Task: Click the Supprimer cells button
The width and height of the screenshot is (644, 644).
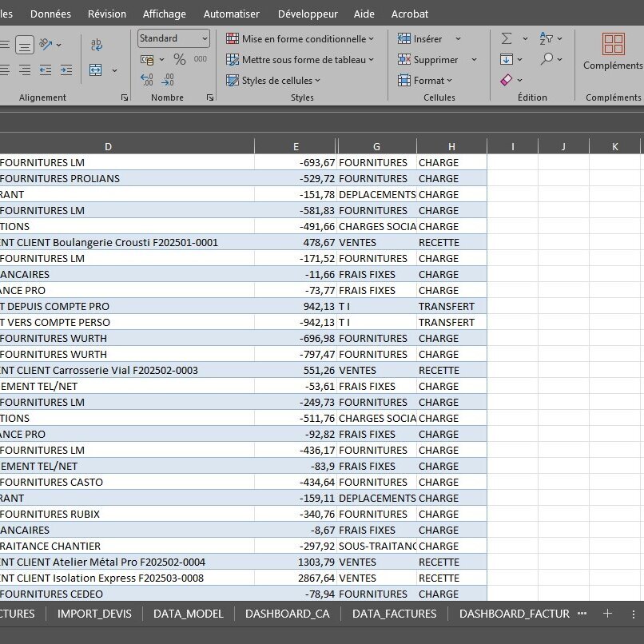Action: 429,59
